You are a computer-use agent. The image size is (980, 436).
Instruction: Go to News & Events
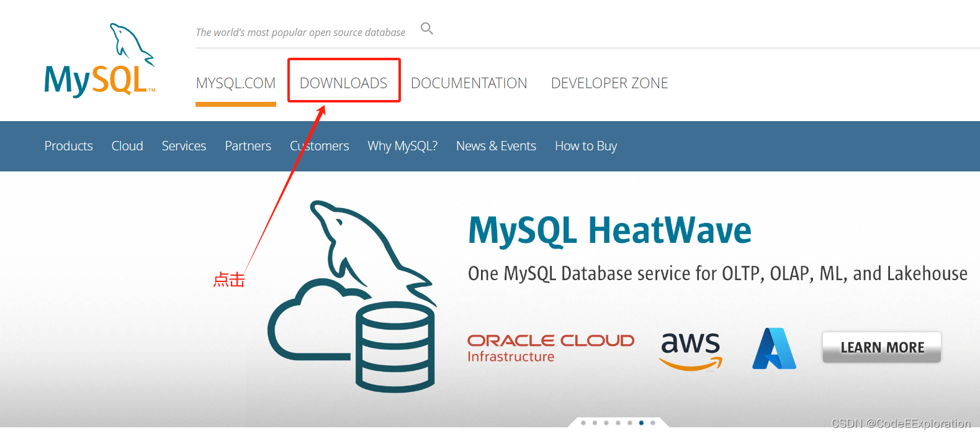[x=496, y=146]
